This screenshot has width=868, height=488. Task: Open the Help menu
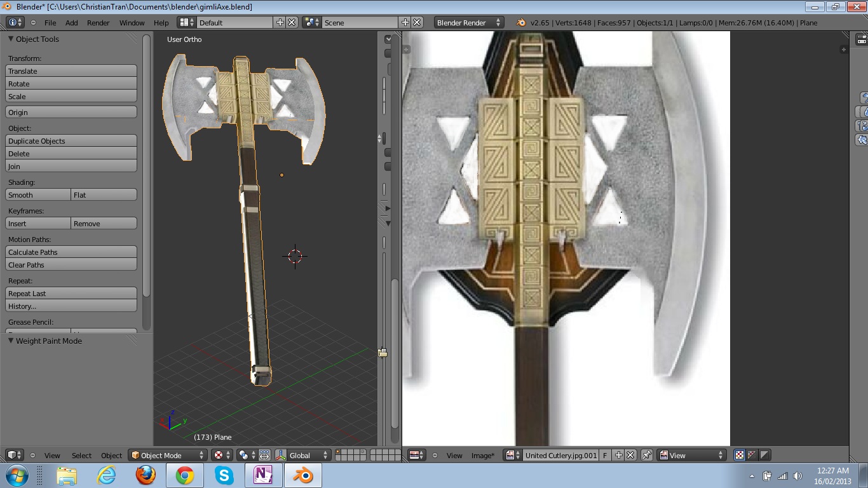click(161, 22)
